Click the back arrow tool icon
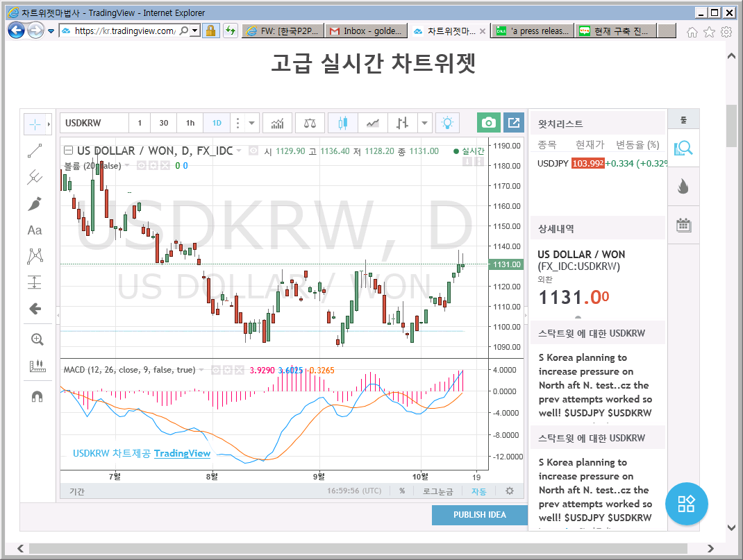 35,309
